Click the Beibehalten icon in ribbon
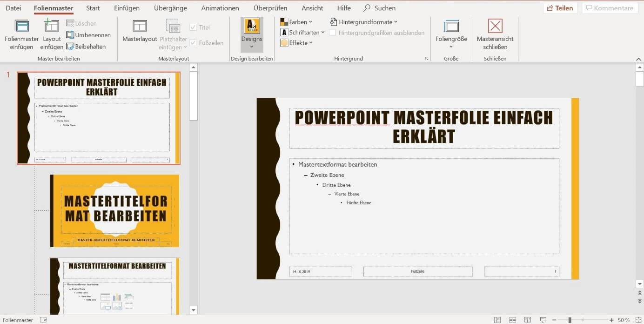The height and width of the screenshot is (324, 644). 70,47
